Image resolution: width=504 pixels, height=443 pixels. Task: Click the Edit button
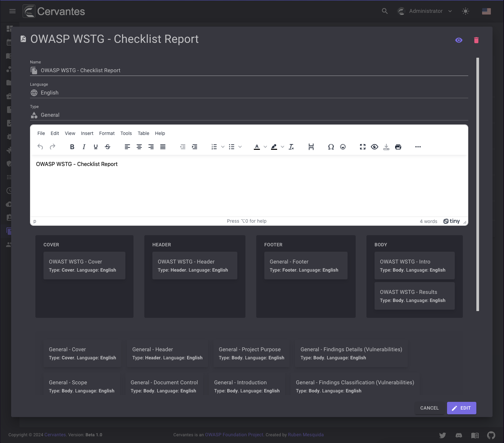[x=462, y=408]
